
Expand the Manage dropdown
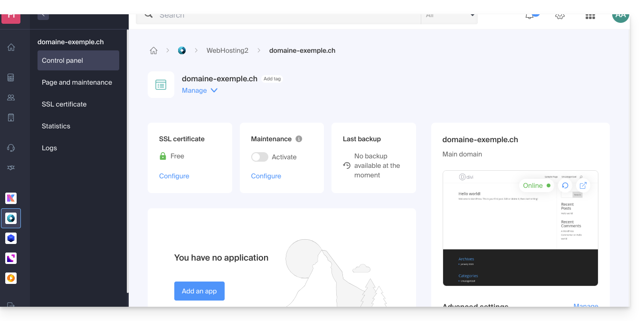[199, 90]
